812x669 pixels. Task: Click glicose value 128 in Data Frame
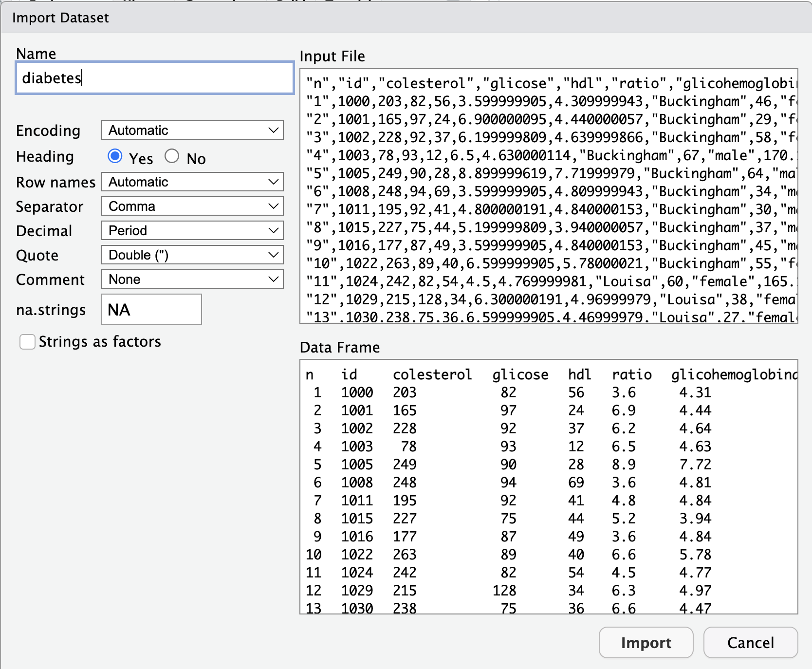504,591
